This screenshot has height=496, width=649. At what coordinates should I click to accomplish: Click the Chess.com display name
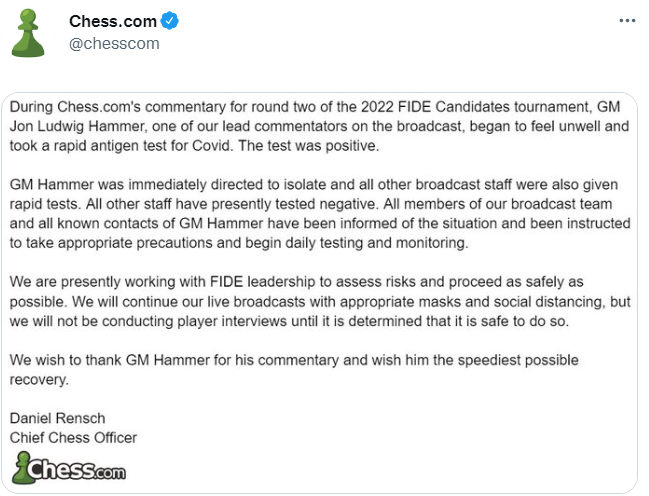[x=111, y=22]
